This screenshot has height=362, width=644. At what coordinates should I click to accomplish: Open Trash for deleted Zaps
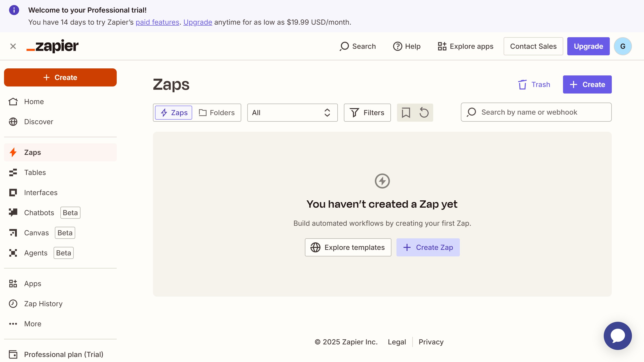pos(534,84)
